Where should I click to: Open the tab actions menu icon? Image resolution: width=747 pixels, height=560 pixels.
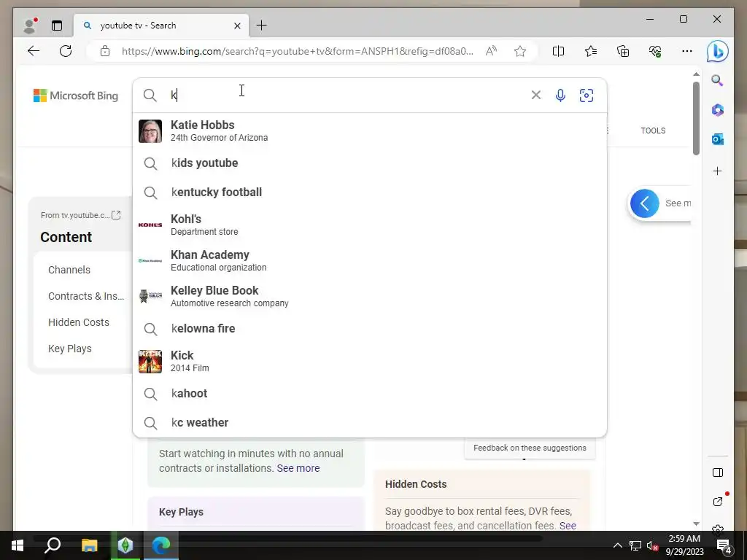click(x=57, y=26)
